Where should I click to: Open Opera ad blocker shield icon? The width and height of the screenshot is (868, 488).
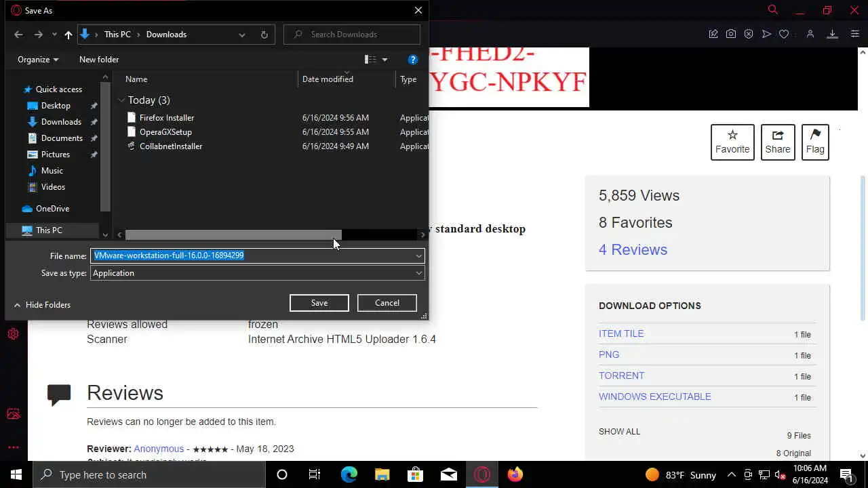click(749, 34)
